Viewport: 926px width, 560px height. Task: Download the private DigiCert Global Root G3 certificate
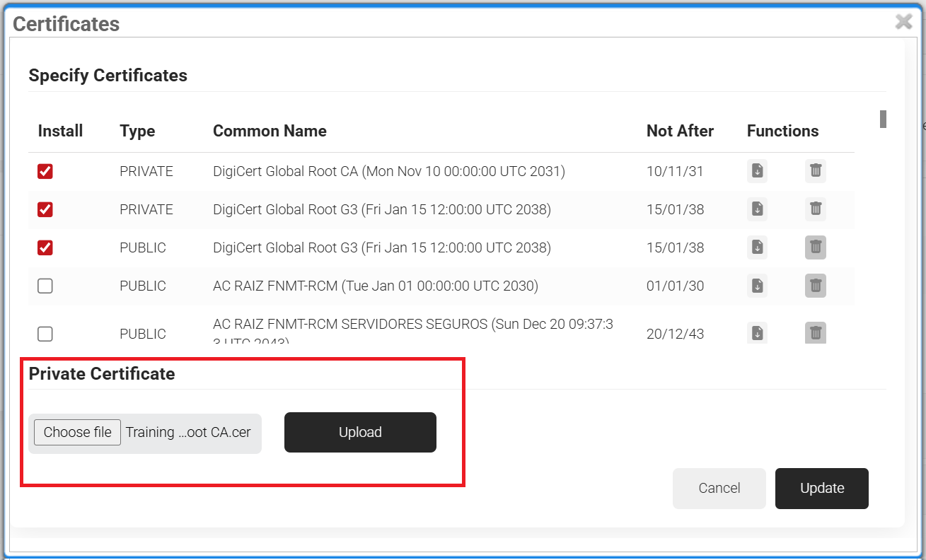coord(757,209)
